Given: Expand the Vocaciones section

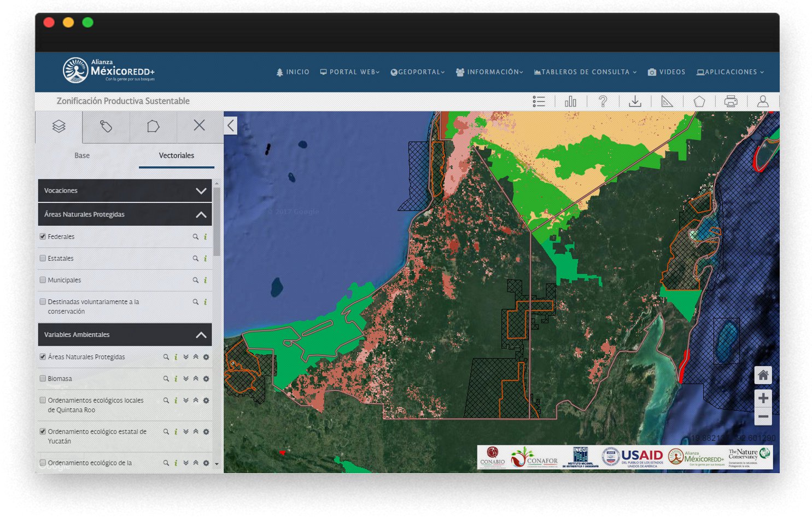Looking at the screenshot, I should pyautogui.click(x=201, y=191).
